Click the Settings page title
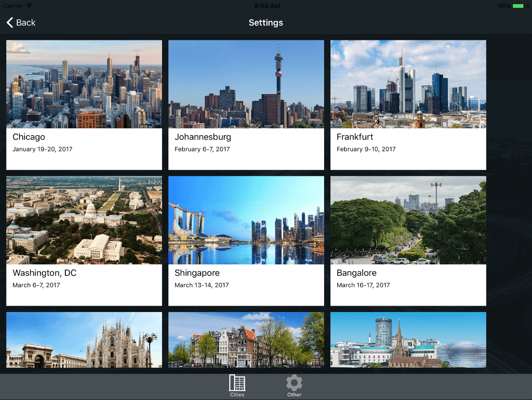Screen dimensions: 532x400 pyautogui.click(x=266, y=23)
